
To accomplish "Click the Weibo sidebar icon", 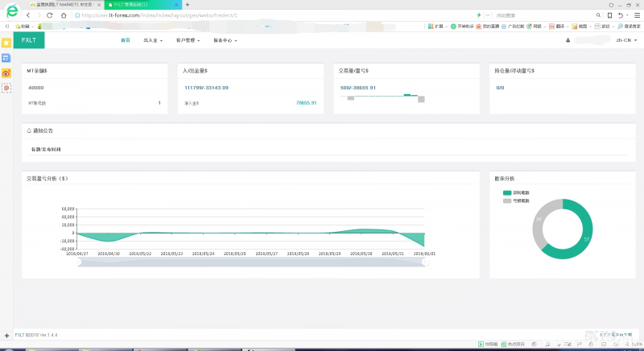I will pyautogui.click(x=6, y=73).
